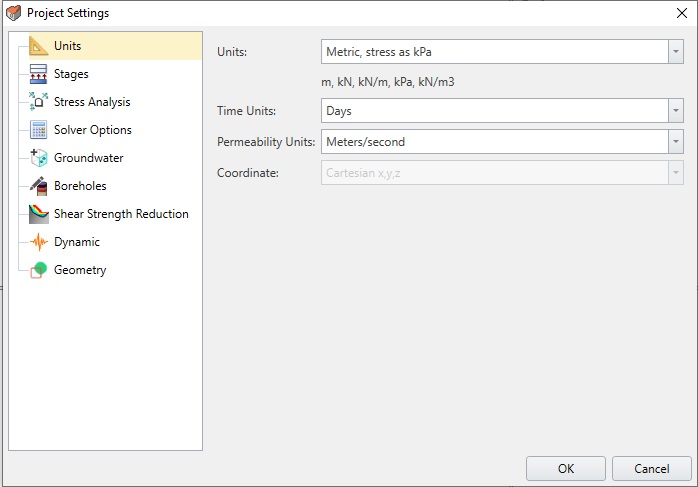Click the Solver Options calculator icon
The image size is (698, 487).
pyautogui.click(x=39, y=130)
